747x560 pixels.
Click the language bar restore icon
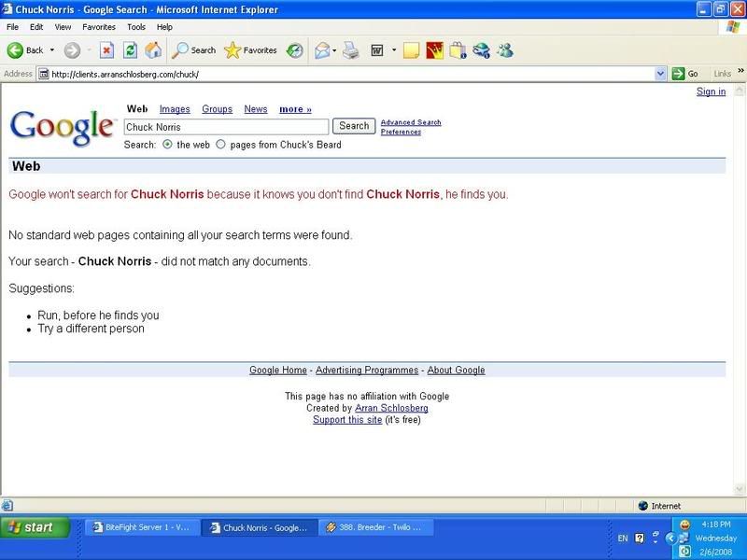[x=656, y=534]
